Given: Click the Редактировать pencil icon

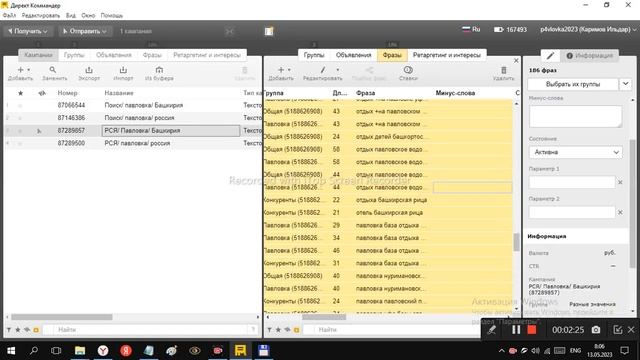Looking at the screenshot, I should 322,70.
